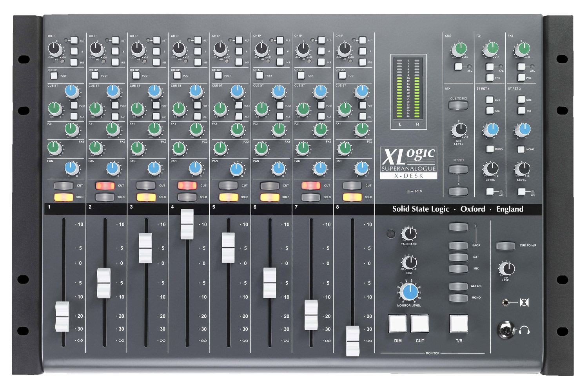Screen dimensions: 588x389
Task: Click the channel 1 fader cap
Action: point(62,317)
